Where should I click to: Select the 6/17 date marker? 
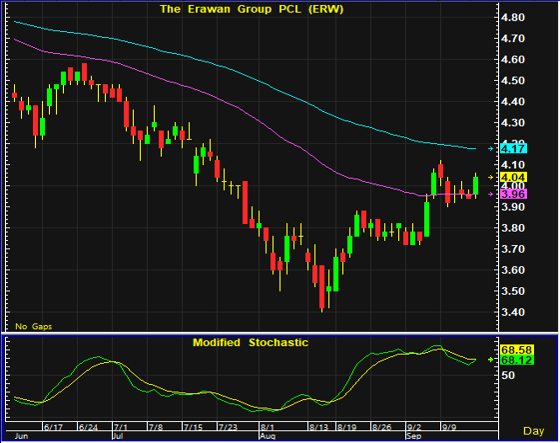(53, 427)
